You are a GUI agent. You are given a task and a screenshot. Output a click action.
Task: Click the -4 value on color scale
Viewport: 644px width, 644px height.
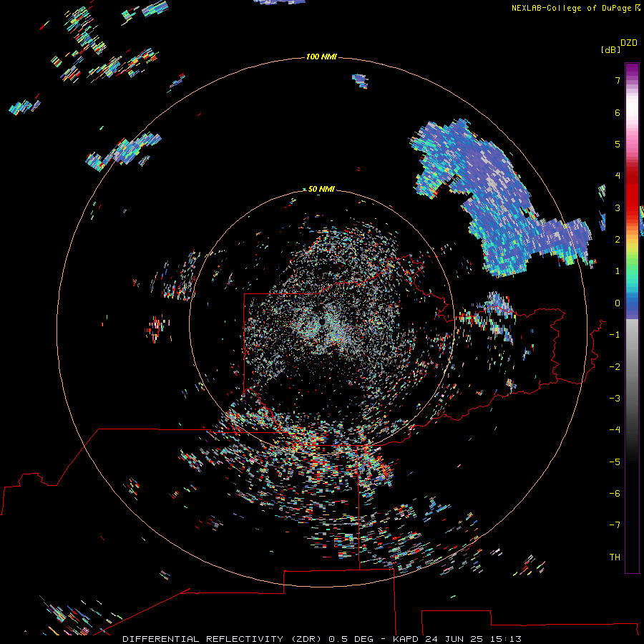coord(615,430)
